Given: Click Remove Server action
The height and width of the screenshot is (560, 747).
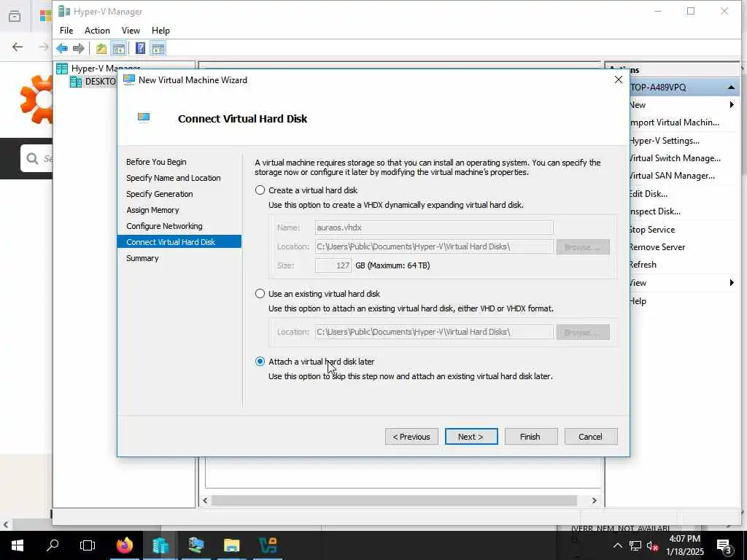Looking at the screenshot, I should (x=657, y=247).
